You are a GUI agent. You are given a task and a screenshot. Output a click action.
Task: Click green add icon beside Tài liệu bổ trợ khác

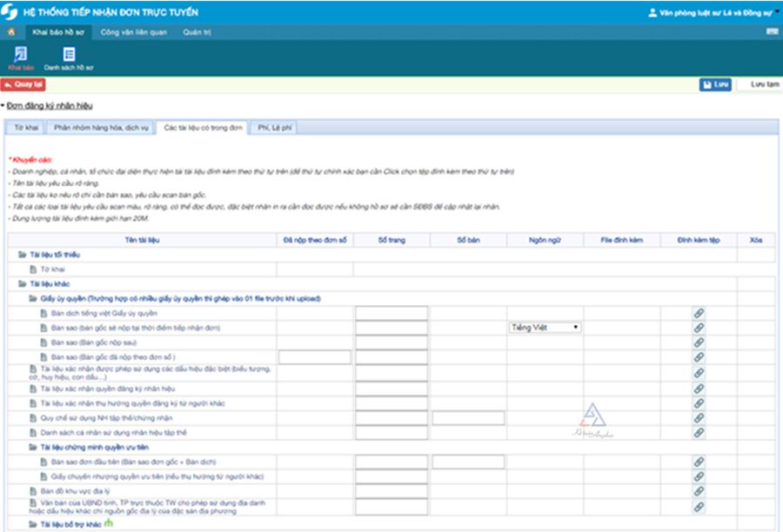(108, 524)
